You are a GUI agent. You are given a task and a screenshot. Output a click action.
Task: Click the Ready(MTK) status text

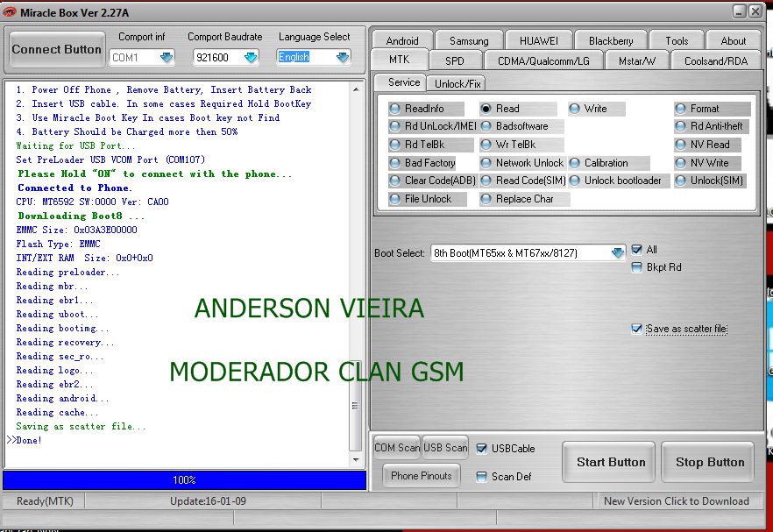click(45, 501)
